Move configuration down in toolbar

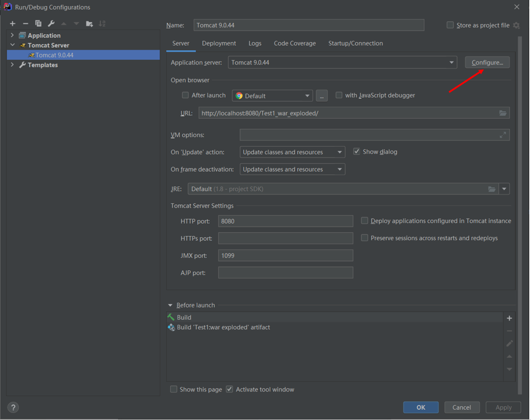77,23
